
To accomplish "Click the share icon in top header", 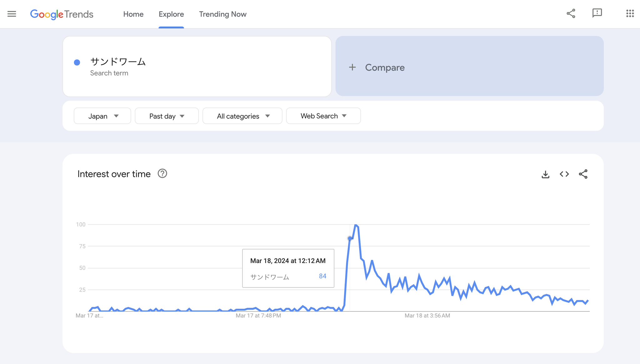I will 571,13.
